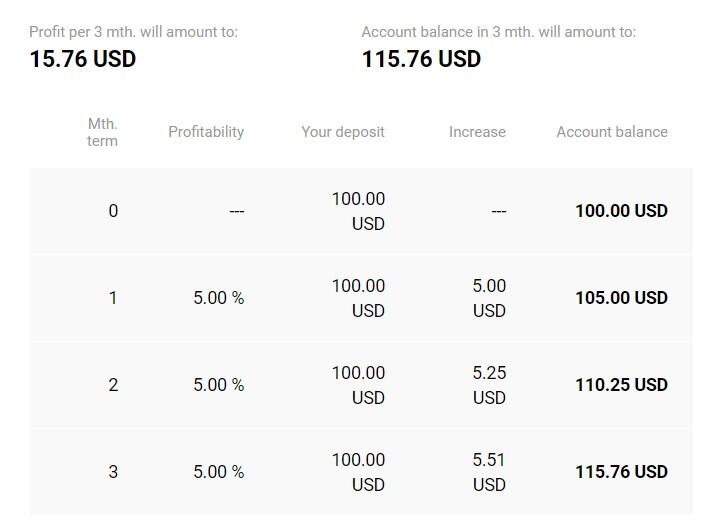Click the "Profit per 3 mth." label
Viewport: 722px width, 529px height.
(134, 32)
